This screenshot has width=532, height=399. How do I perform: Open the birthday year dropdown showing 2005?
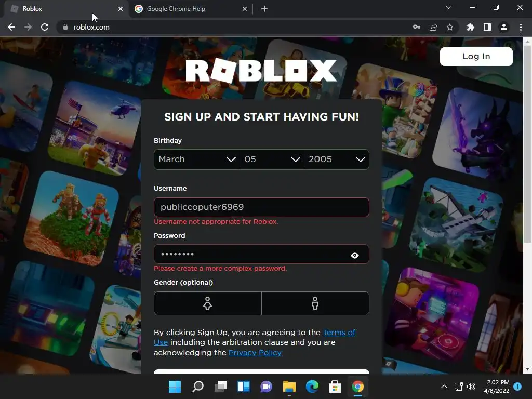[337, 159]
